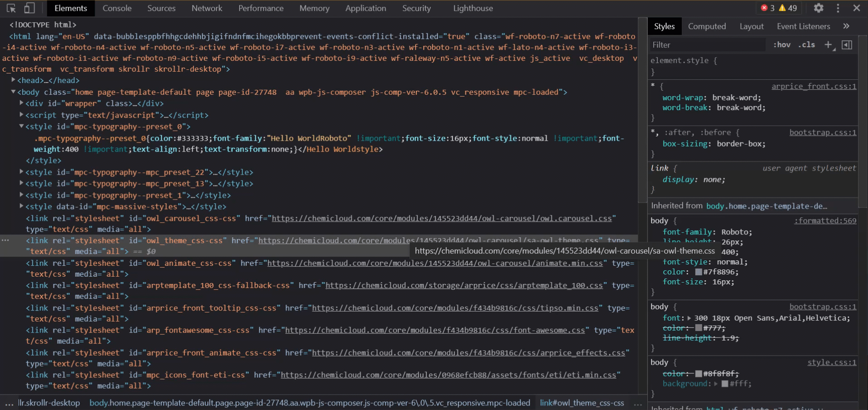Screen dimensions: 868x410
Task: Expand the font shorthand property in body
Action: [689, 318]
